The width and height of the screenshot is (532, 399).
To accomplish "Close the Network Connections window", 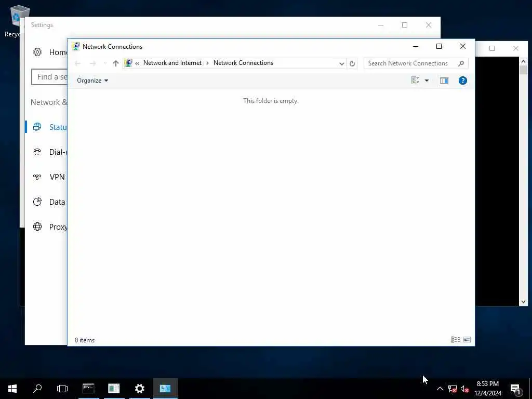I will click(462, 46).
